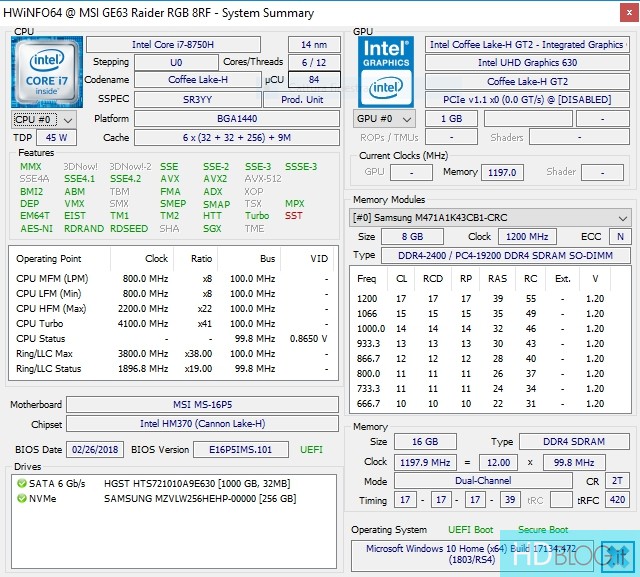The height and width of the screenshot is (577, 640).
Task: Click the Secure Boot label
Action: coord(543,530)
